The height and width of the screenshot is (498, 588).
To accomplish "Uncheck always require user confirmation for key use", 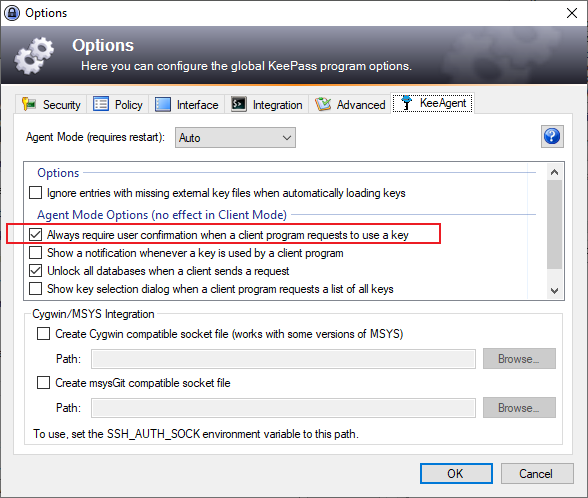I will (35, 235).
